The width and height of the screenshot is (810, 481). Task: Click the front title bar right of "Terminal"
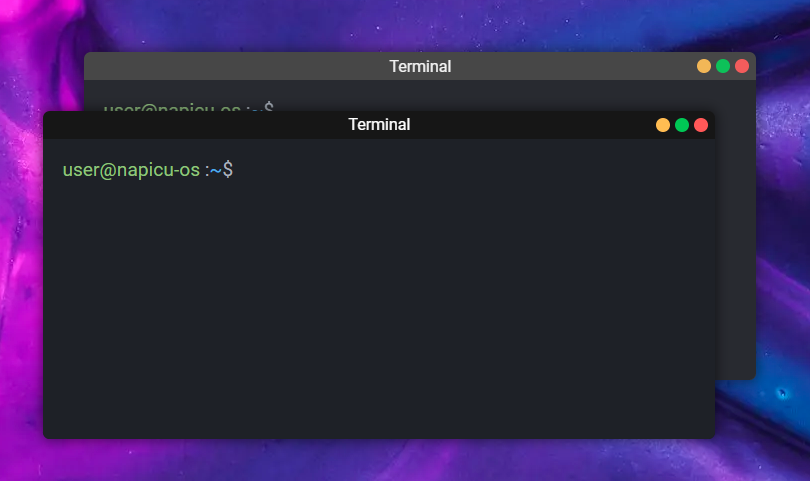pyautogui.click(x=530, y=125)
